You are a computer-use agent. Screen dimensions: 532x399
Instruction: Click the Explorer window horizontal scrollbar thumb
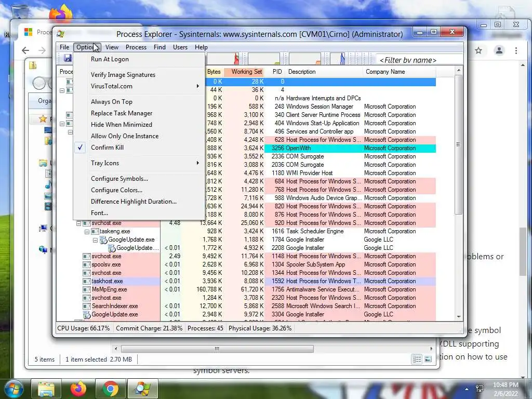coord(217,349)
